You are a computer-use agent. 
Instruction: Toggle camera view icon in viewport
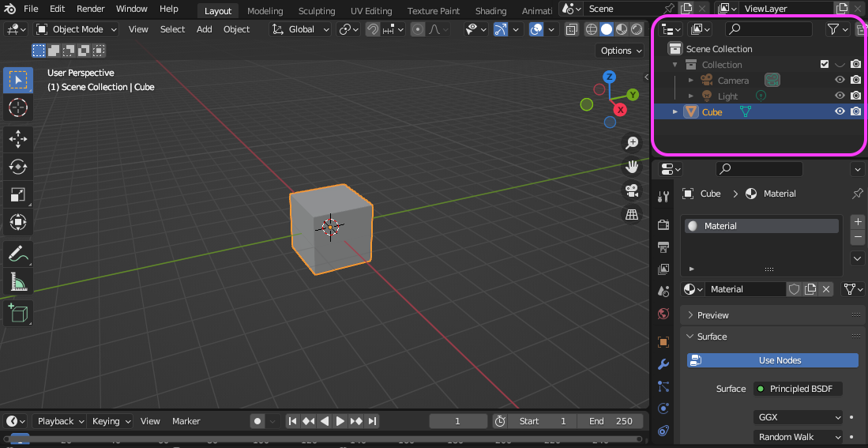[632, 190]
